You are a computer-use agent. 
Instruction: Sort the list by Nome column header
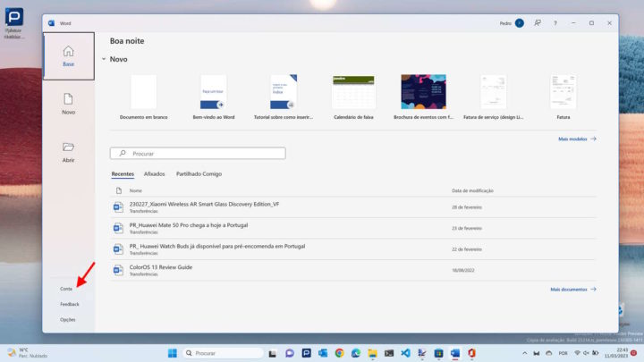pyautogui.click(x=136, y=190)
